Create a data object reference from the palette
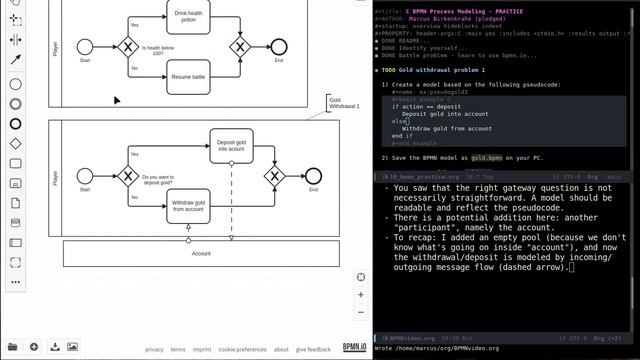Image resolution: width=640 pixels, height=360 pixels. 16,203
